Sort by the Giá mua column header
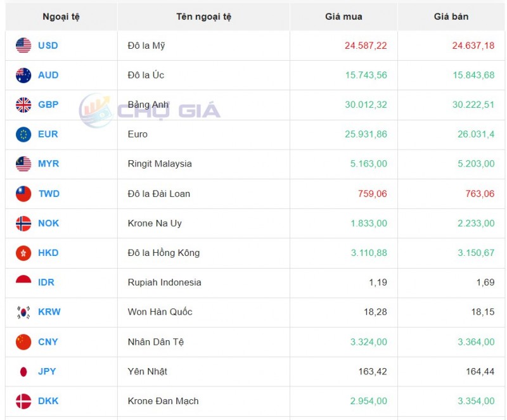 343,16
